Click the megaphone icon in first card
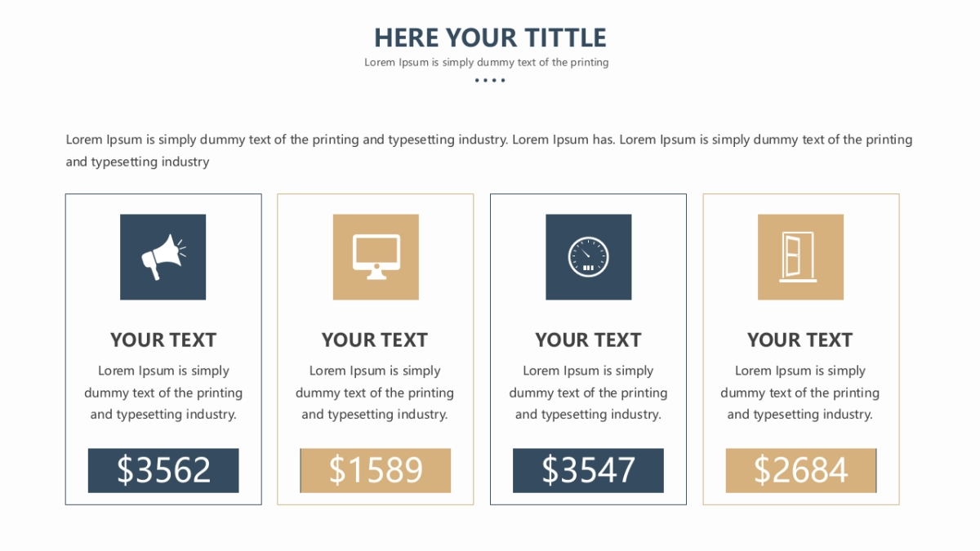The height and width of the screenshot is (551, 980). [163, 256]
